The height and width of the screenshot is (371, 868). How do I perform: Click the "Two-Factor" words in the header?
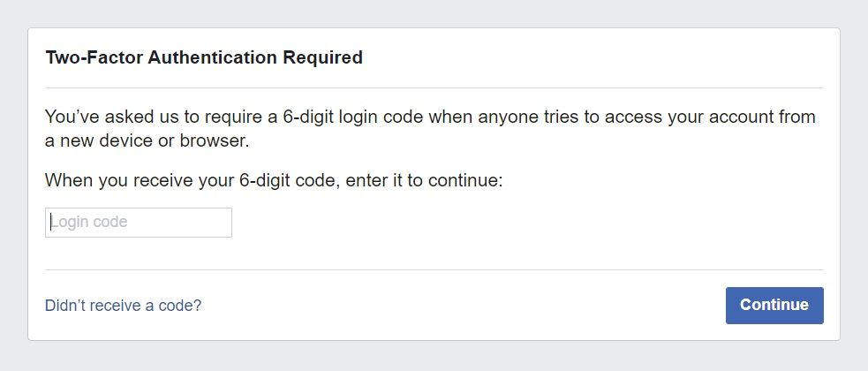[x=95, y=58]
